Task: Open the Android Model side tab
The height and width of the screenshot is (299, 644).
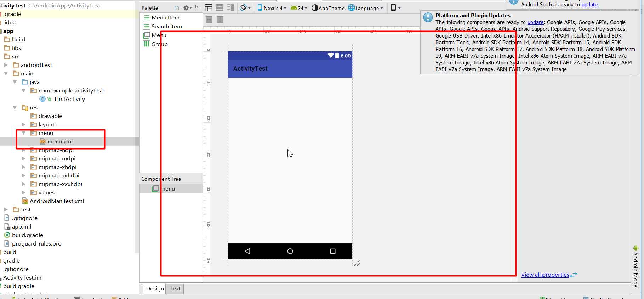Action: 636,266
